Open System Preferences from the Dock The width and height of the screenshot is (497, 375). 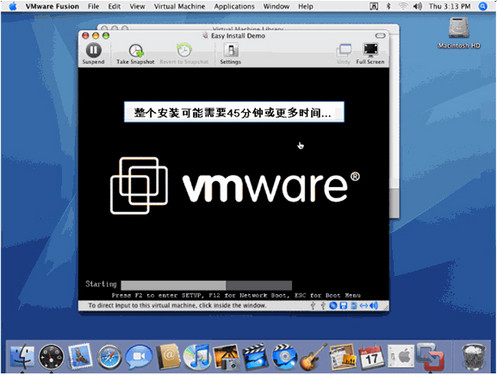coord(401,357)
